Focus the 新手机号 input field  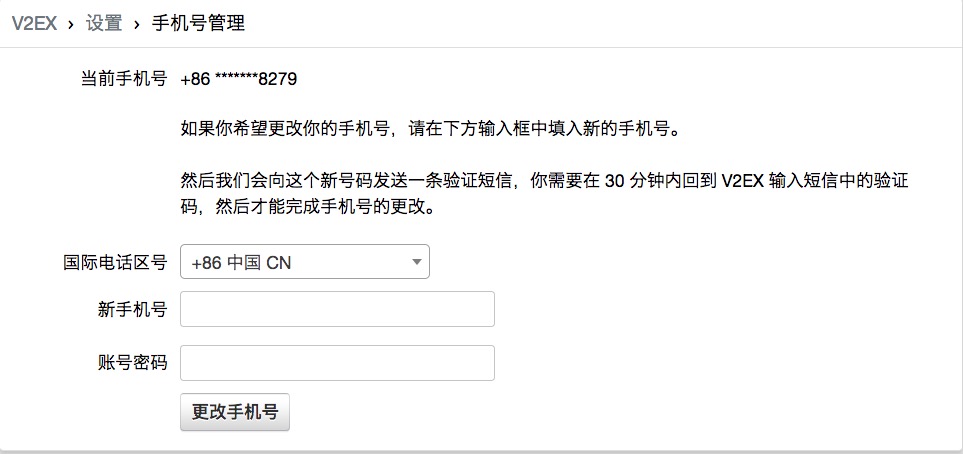(x=337, y=309)
